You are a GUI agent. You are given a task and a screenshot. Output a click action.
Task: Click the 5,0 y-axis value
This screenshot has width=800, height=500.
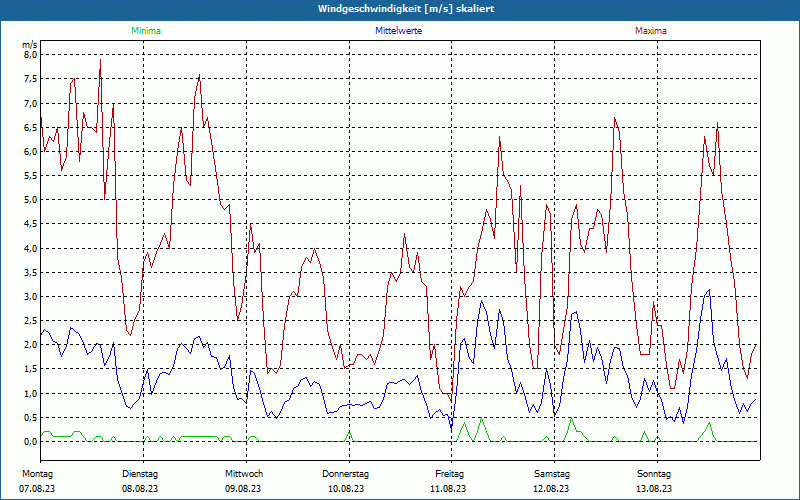pyautogui.click(x=31, y=200)
